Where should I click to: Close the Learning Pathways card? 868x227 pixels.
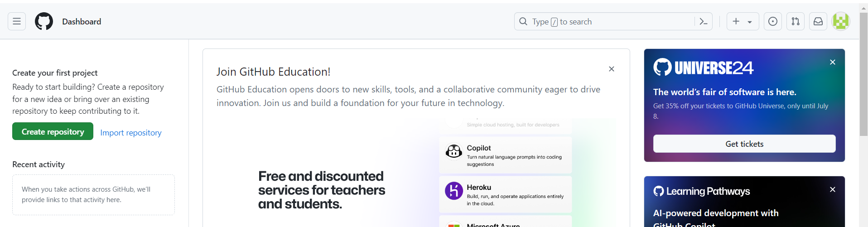[833, 189]
